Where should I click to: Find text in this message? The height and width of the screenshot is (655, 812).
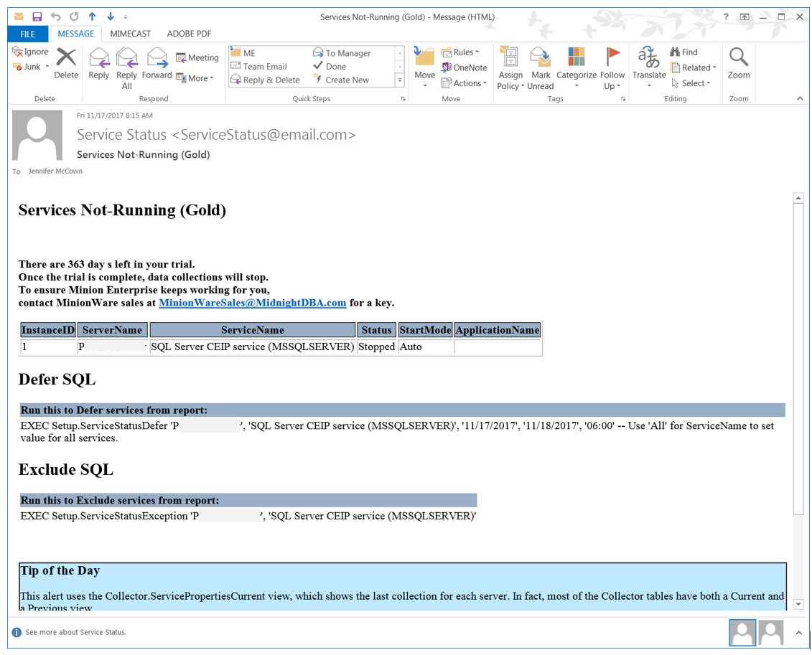tap(683, 52)
